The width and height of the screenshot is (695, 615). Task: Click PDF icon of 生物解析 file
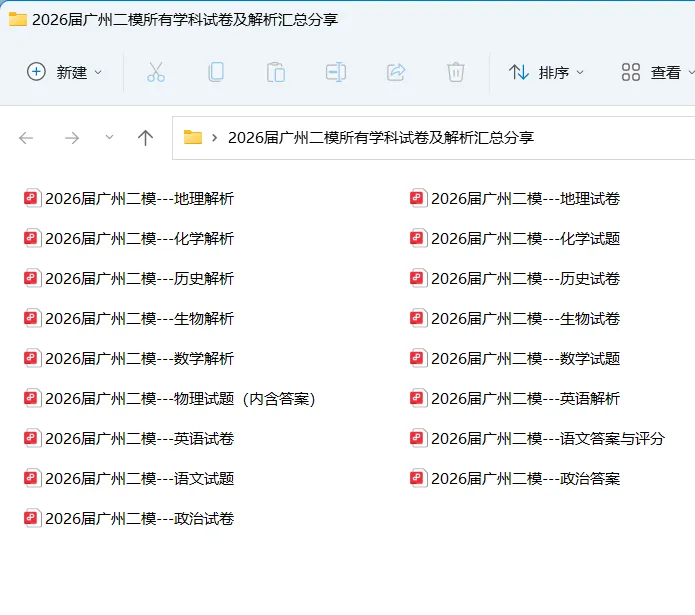(32, 318)
